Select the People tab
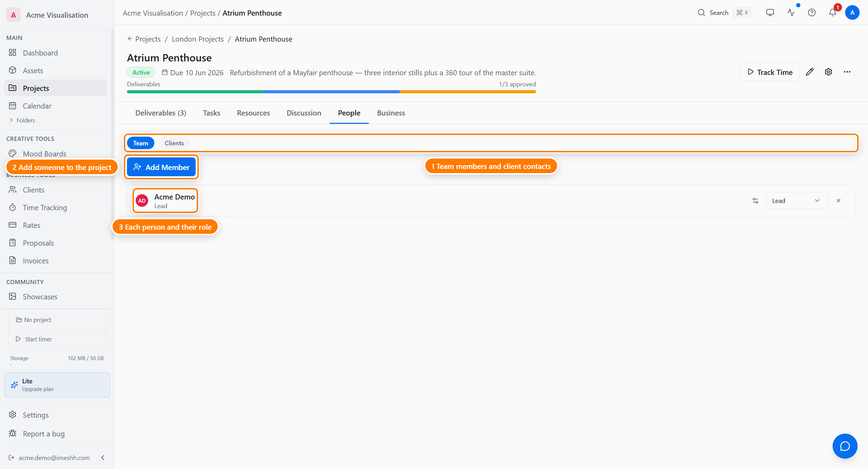The width and height of the screenshot is (868, 469). coord(349,113)
